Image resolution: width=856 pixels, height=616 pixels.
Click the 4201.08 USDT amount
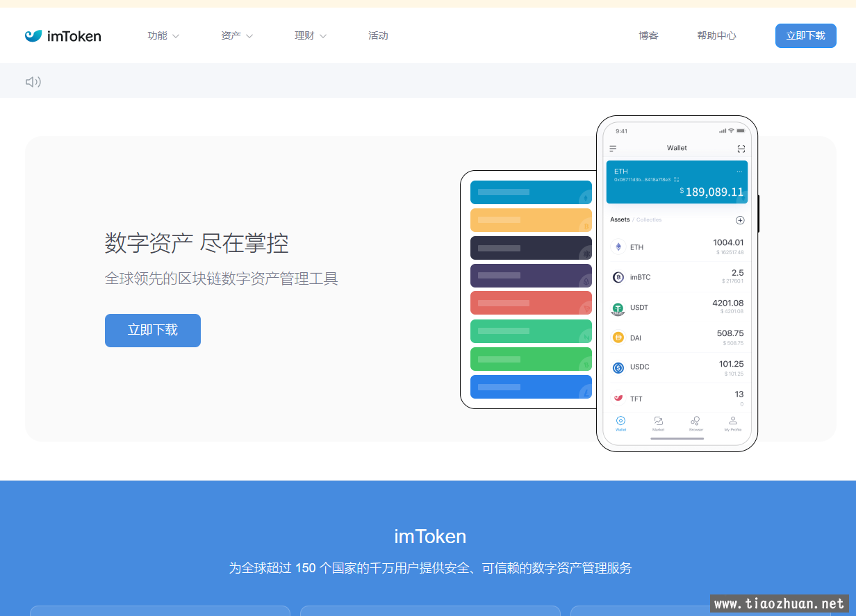(x=728, y=303)
